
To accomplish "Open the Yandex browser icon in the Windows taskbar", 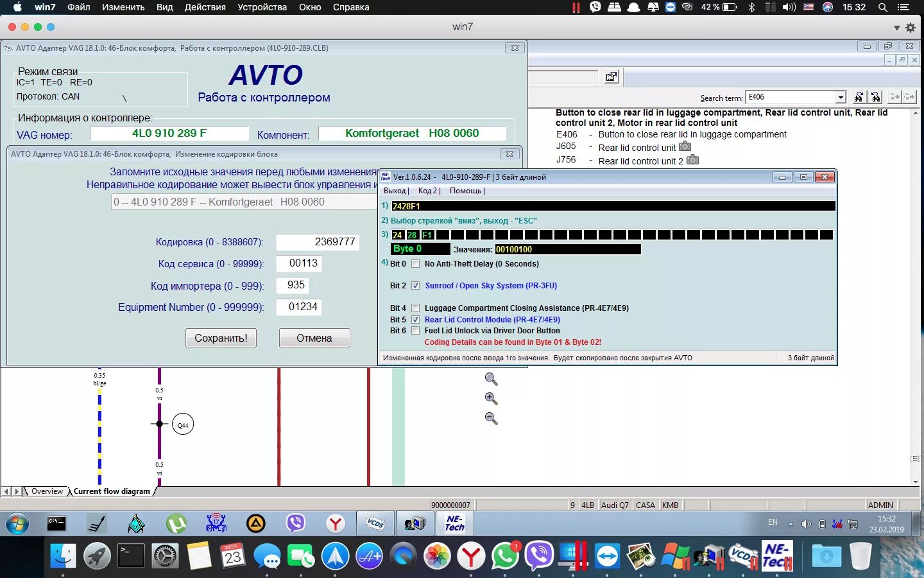I will point(335,524).
